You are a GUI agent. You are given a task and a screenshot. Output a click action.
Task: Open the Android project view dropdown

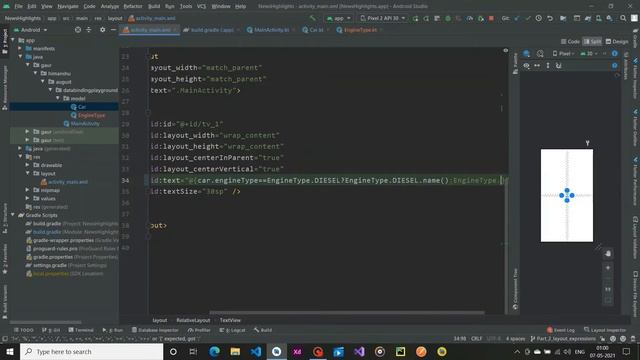pyautogui.click(x=31, y=30)
